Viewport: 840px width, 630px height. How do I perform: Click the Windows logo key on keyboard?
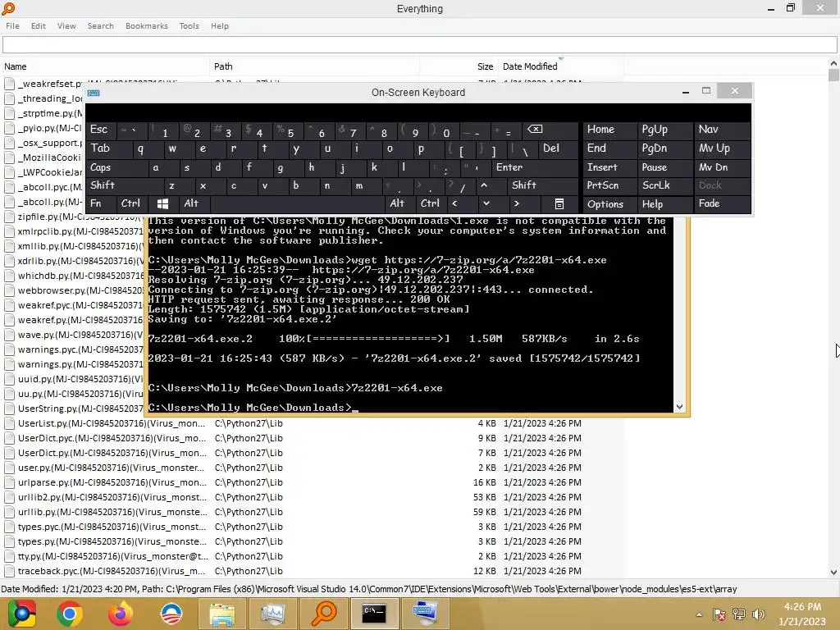click(x=163, y=203)
